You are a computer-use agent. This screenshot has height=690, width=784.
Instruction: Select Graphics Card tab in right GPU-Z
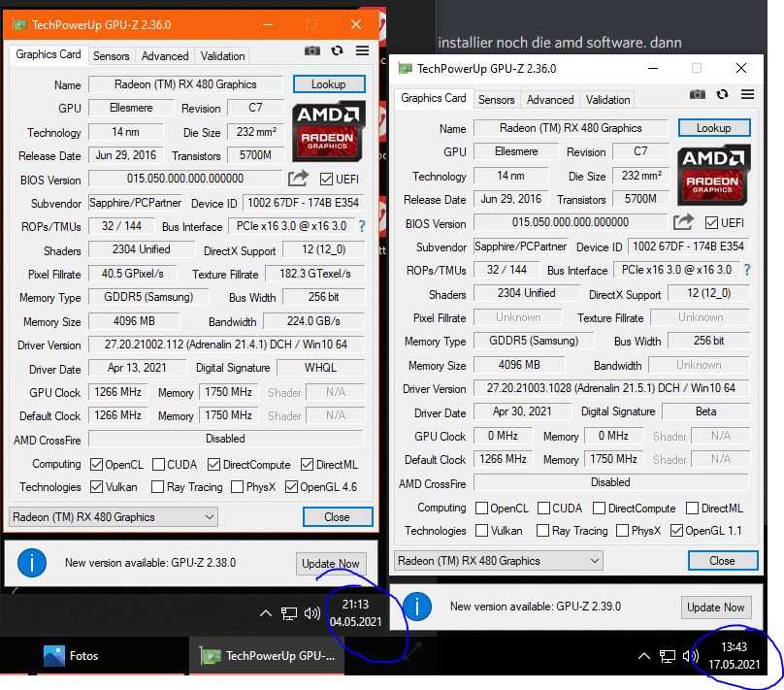[x=434, y=98]
